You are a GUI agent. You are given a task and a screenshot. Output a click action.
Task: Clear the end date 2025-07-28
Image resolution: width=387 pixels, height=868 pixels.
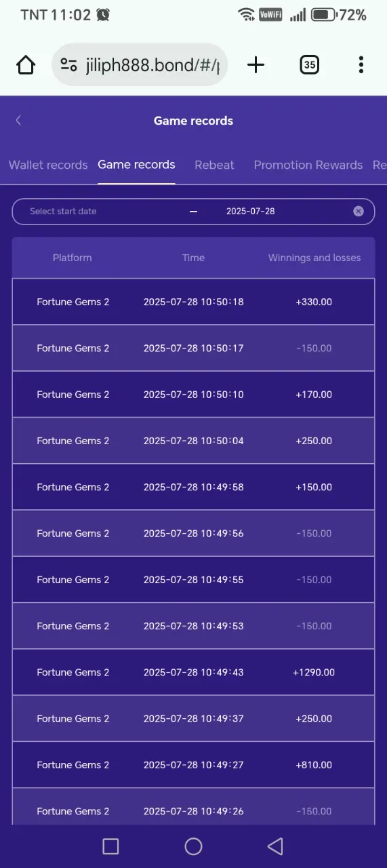point(359,211)
